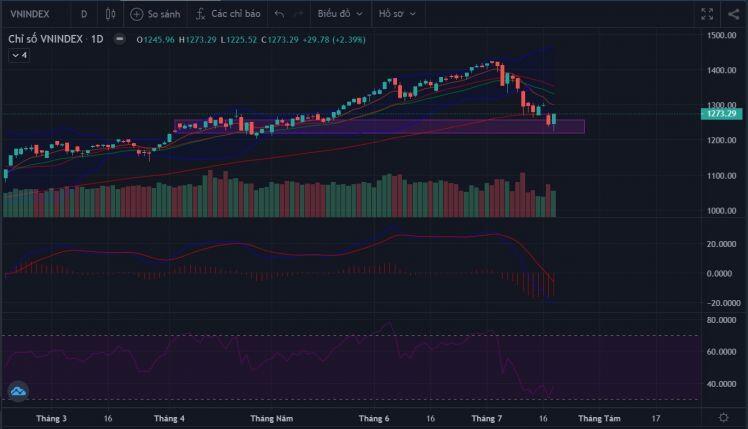
Task: Click the plus icon beside So sánh
Action: (136, 14)
